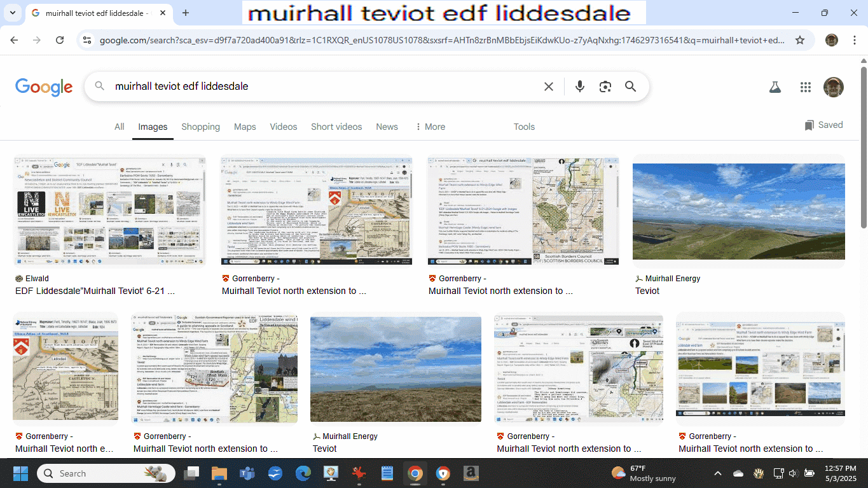
Task: Switch to Google Chrome taskbar icon
Action: pos(415,473)
